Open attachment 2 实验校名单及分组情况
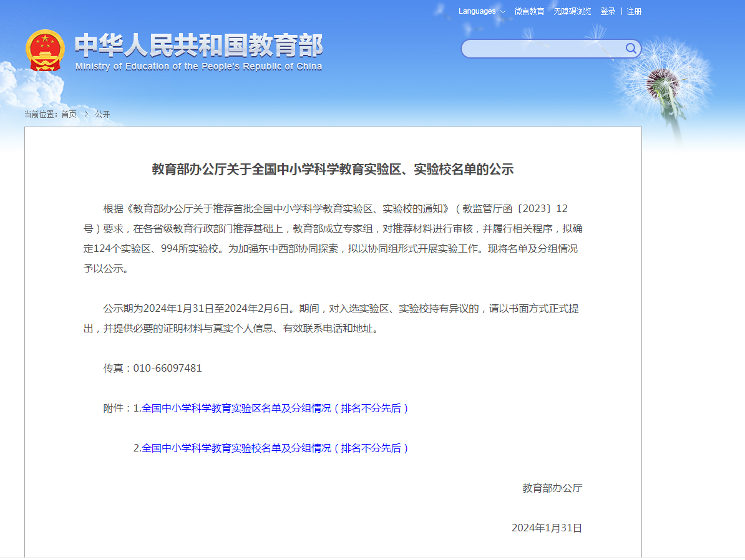Viewport: 745px width, 560px height. (x=275, y=448)
